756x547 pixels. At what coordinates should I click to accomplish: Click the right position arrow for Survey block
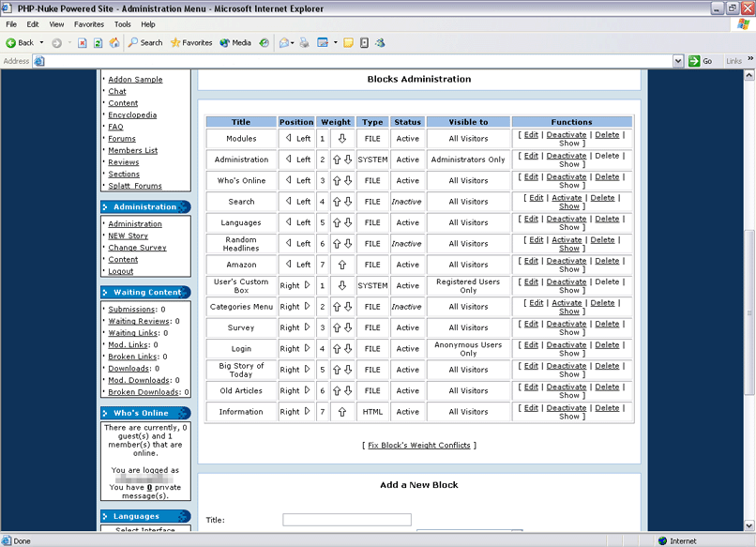click(308, 327)
